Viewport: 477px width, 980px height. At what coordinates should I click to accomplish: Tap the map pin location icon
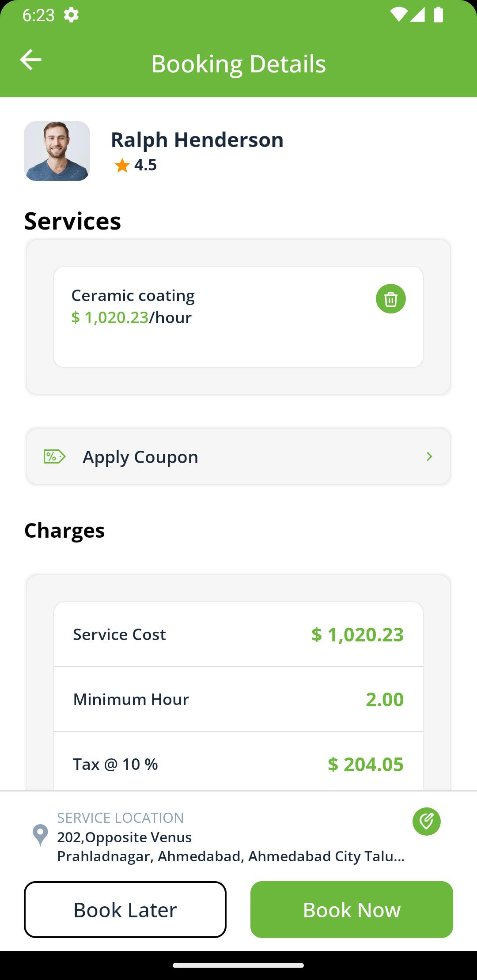(40, 835)
